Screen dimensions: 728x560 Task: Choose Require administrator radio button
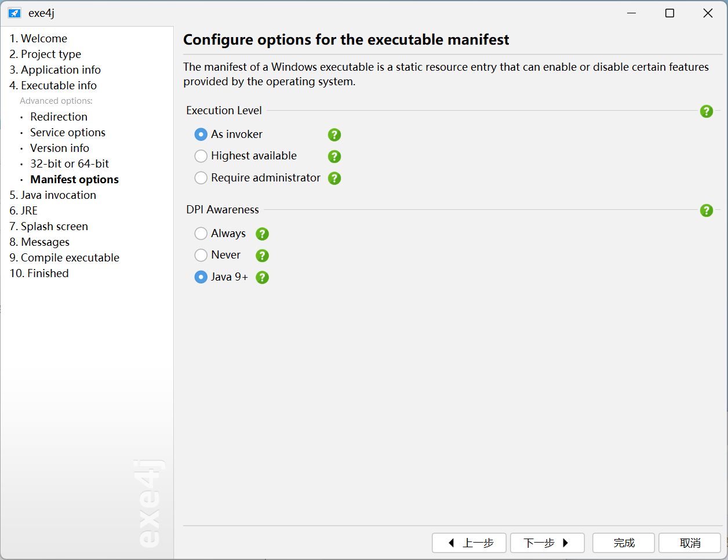(x=201, y=178)
